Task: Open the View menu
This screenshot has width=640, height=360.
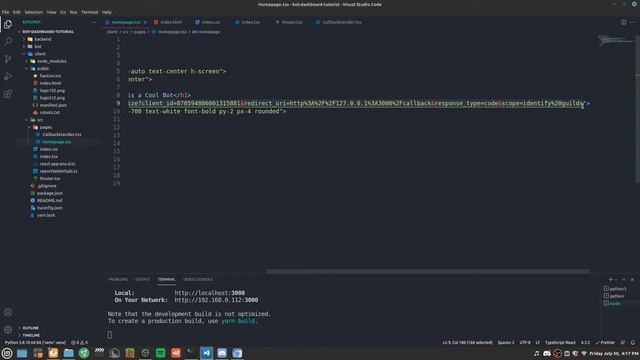Action: [x=51, y=12]
